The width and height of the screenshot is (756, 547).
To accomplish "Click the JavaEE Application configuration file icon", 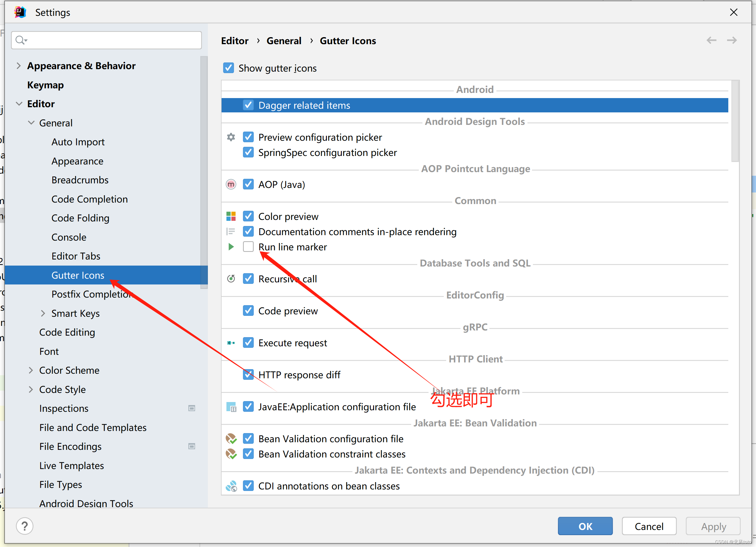I will [x=231, y=407].
